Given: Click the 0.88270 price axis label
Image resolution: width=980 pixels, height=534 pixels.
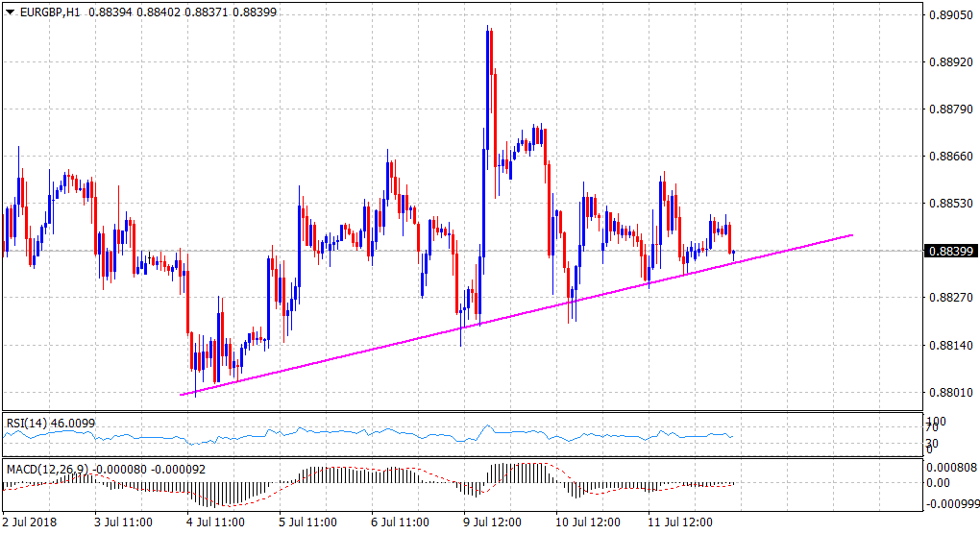Looking at the screenshot, I should [x=951, y=298].
